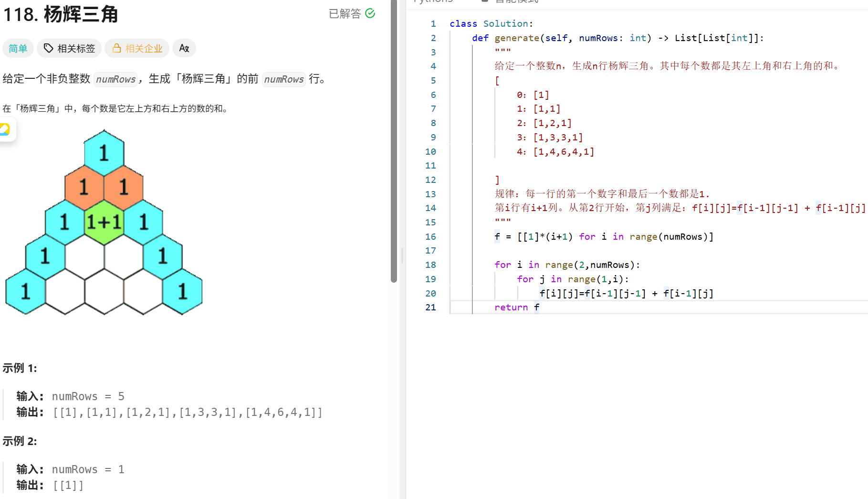Viewport: 868px width, 499px height.
Task: Click the 示例 1: heading
Action: tap(20, 368)
